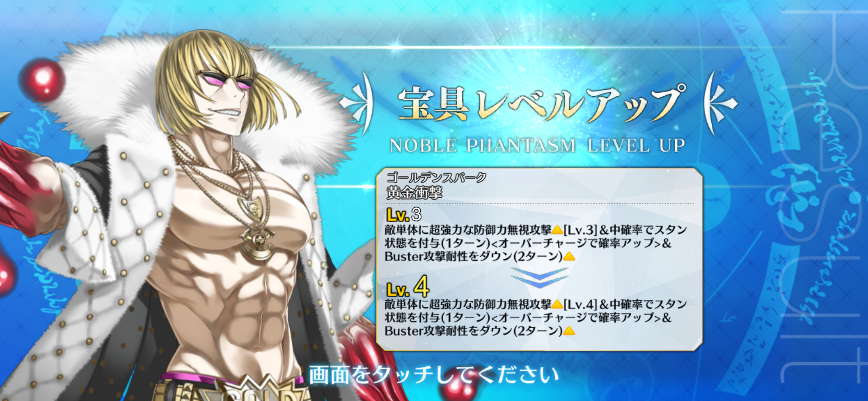Image resolution: width=868 pixels, height=401 pixels.
Task: Click the character's pink sunglasses
Action: pos(226,80)
